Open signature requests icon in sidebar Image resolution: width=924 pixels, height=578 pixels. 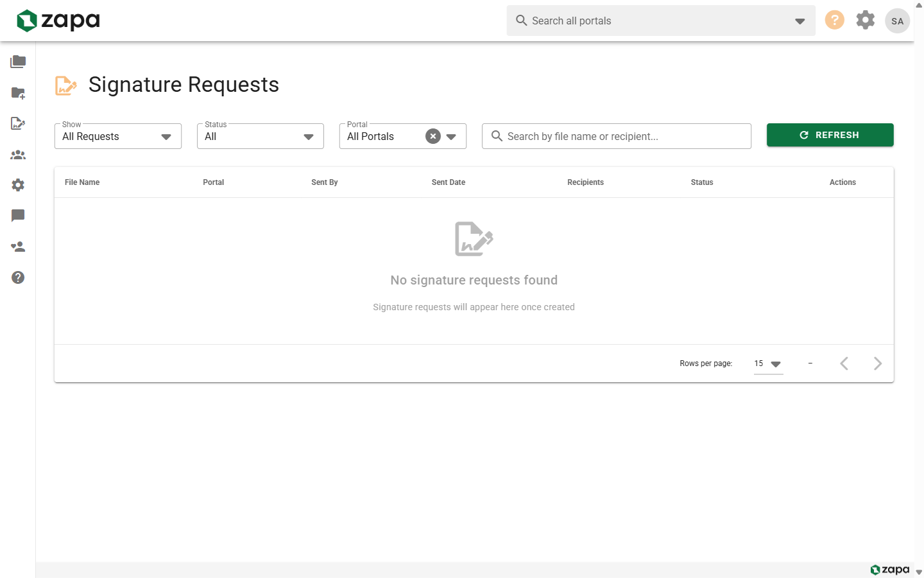tap(18, 123)
